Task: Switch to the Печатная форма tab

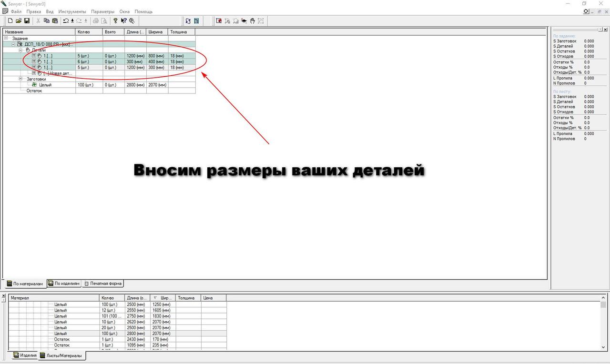Action: [103, 283]
